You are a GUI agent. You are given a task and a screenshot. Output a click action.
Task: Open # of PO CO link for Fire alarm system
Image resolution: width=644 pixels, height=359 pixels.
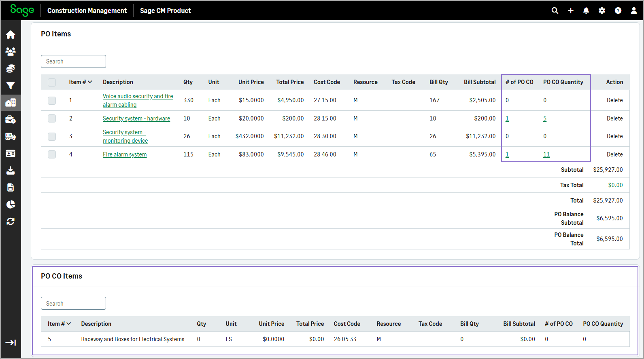tap(507, 154)
